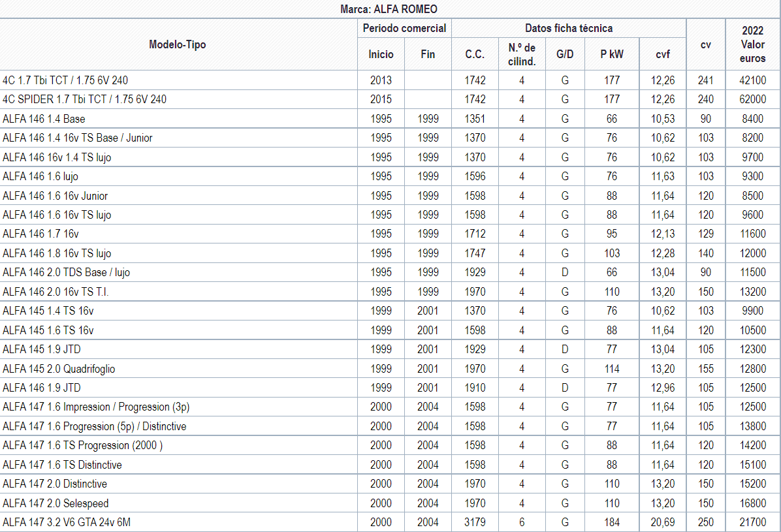Viewport: 781px width, 532px height.
Task: Click the 'Periodo comercial' header cell
Action: point(404,28)
